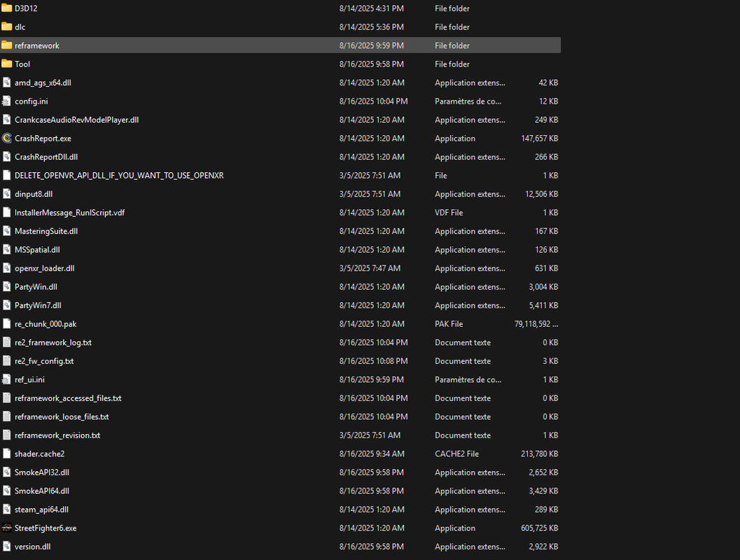Click the dlc folder icon
The height and width of the screenshot is (560, 740).
[6, 27]
